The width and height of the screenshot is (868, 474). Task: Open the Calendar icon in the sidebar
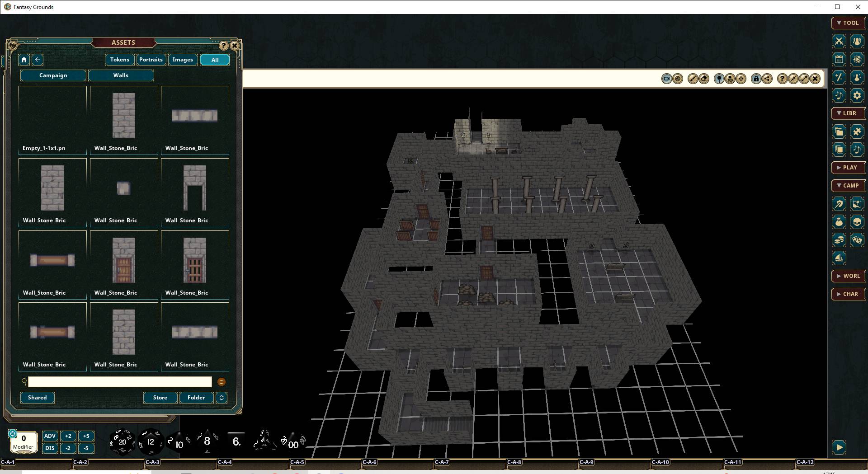point(839,59)
